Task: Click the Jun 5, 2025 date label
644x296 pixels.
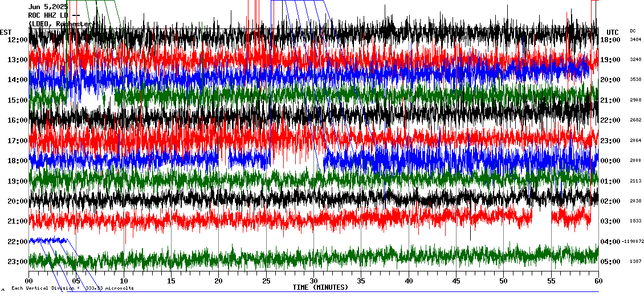Action: [48, 7]
